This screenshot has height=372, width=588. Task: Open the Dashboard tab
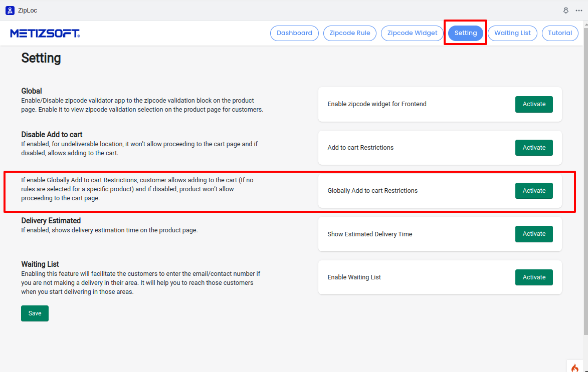click(294, 33)
